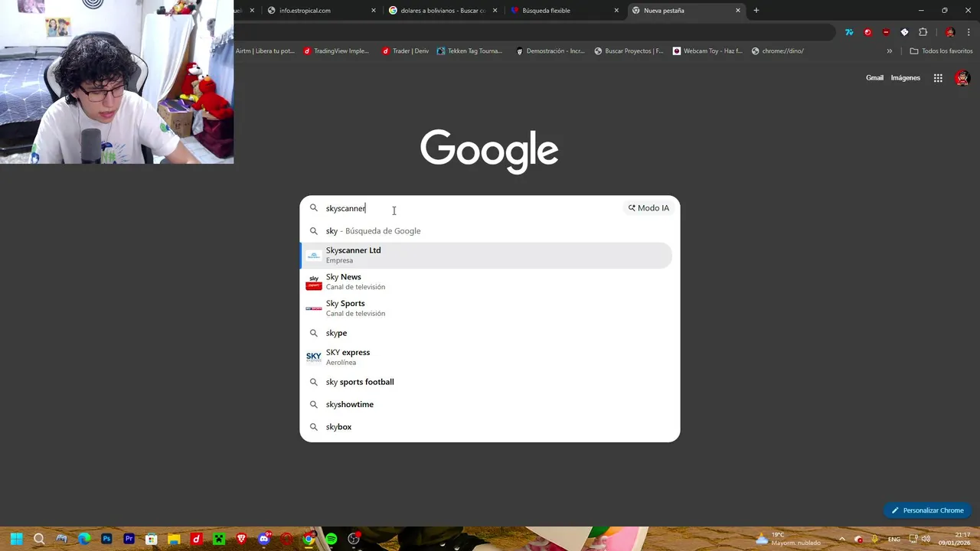Show hidden system tray icons
This screenshot has width=980, height=551.
click(841, 539)
